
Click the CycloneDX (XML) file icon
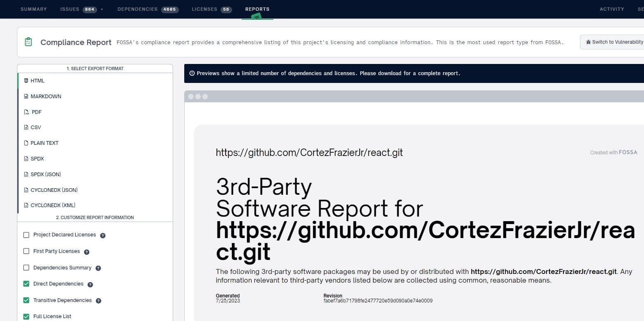click(x=26, y=205)
